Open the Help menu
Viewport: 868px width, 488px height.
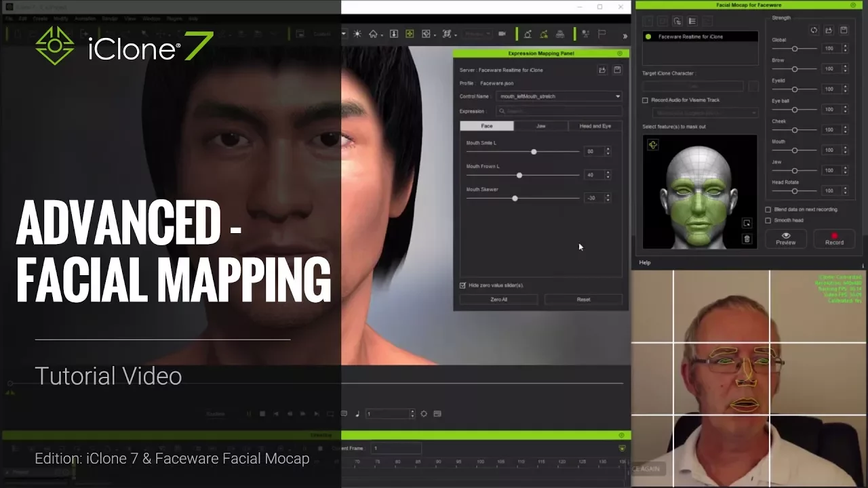tap(645, 263)
